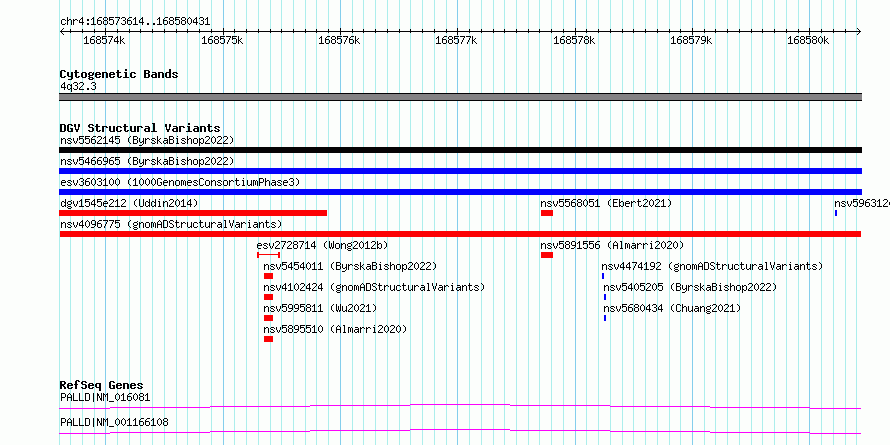Click the red block for nsv5891556
The height and width of the screenshot is (445, 890).
click(x=547, y=255)
